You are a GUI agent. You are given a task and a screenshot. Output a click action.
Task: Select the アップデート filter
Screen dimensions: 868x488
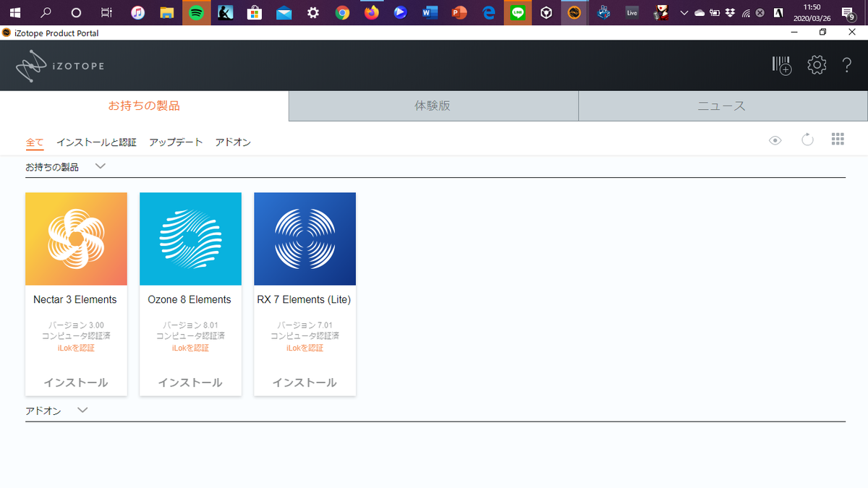pos(176,142)
